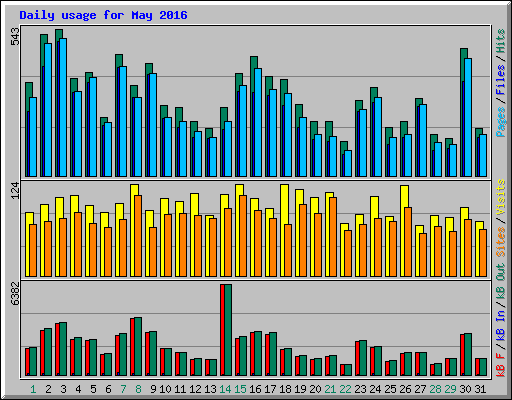Click the green 'kB Out' legend label
Image resolution: width=512 pixels, height=400 pixels.
pos(500,281)
